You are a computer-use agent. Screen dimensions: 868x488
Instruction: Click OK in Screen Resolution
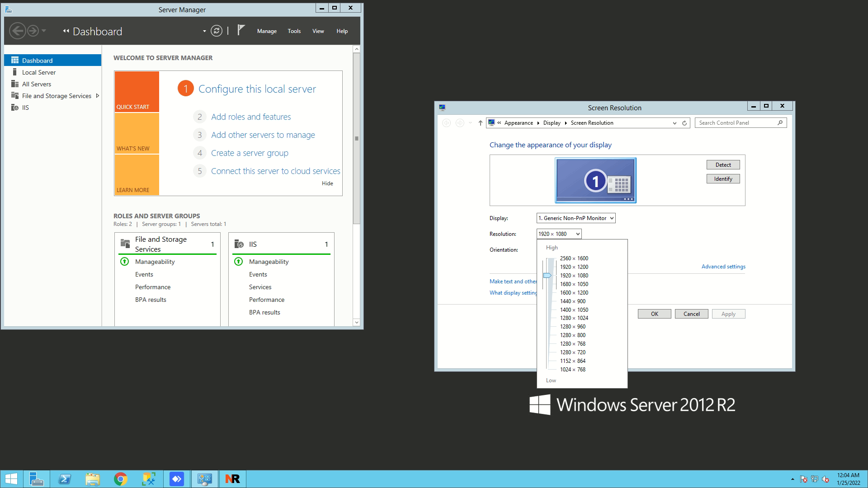(655, 314)
